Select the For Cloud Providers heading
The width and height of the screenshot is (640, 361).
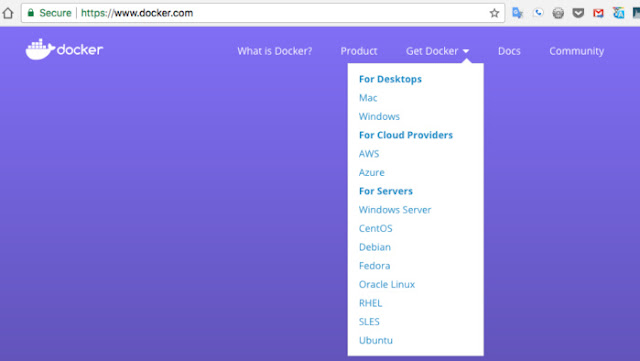[x=406, y=135]
